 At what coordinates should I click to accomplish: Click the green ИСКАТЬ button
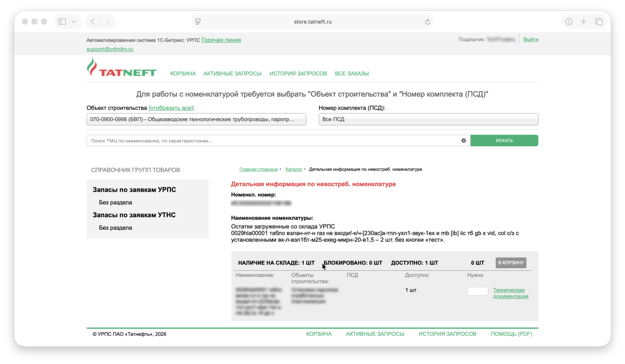pyautogui.click(x=504, y=141)
